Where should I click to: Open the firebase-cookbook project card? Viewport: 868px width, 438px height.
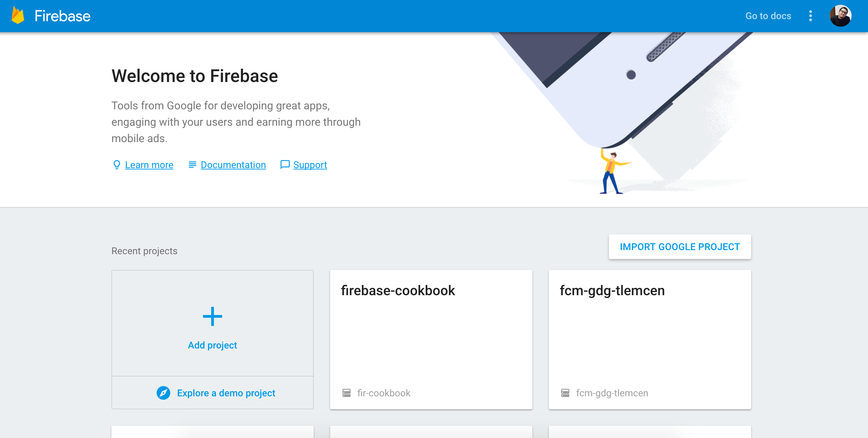pyautogui.click(x=431, y=340)
